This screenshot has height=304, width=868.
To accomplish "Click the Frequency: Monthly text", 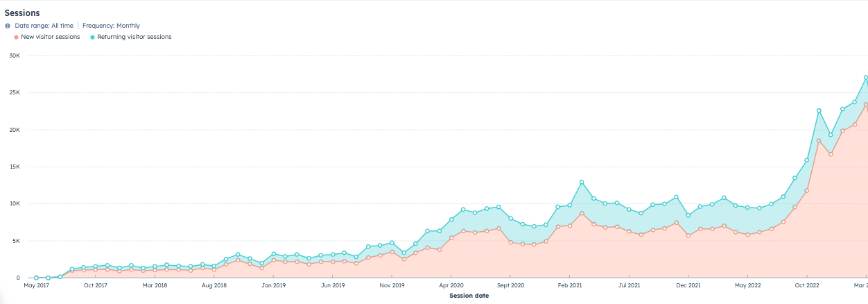I will (111, 26).
